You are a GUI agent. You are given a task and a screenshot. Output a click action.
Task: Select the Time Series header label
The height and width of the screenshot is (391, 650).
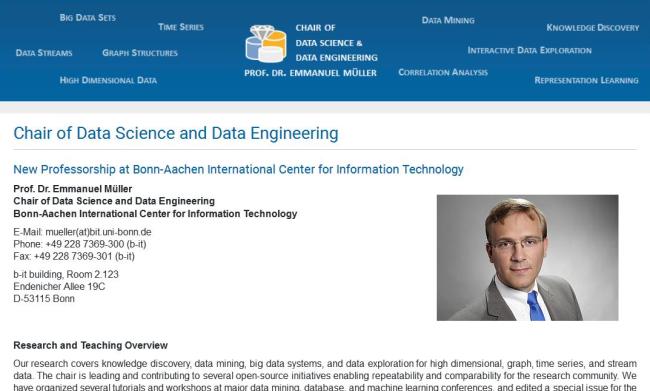[181, 27]
